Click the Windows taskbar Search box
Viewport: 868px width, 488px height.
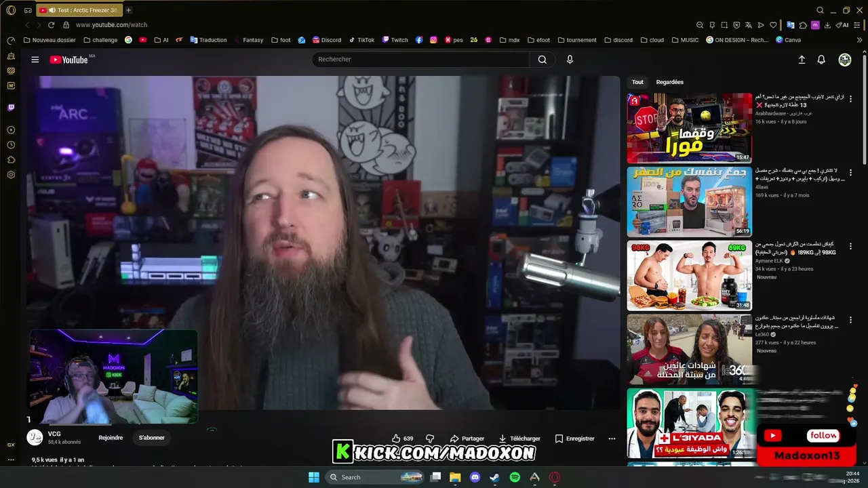(375, 477)
